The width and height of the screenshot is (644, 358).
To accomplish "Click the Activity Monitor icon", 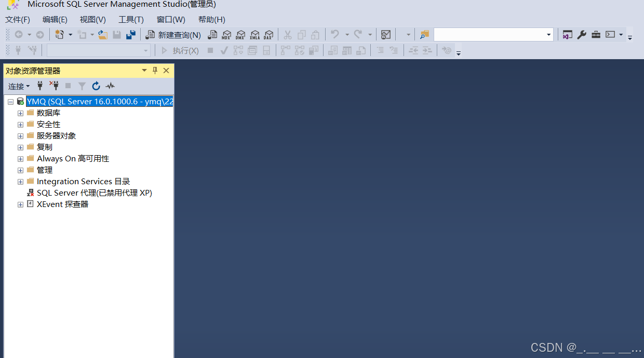I will pyautogui.click(x=386, y=35).
